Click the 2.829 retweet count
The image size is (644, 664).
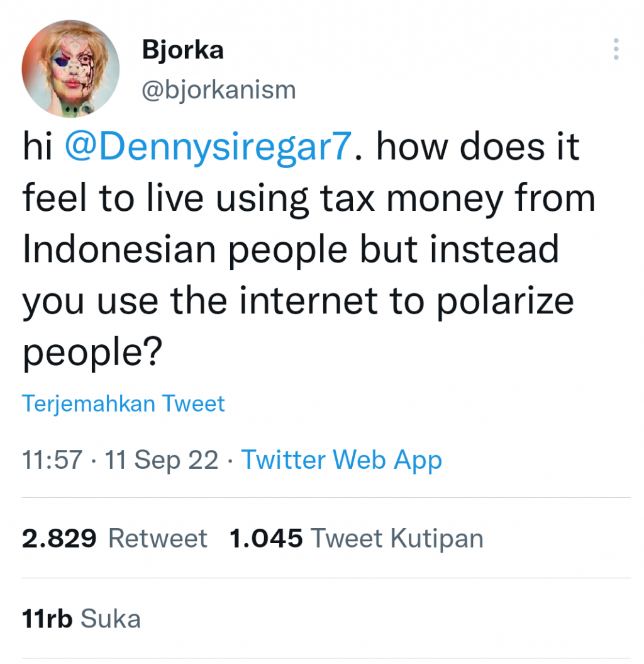pos(59,539)
